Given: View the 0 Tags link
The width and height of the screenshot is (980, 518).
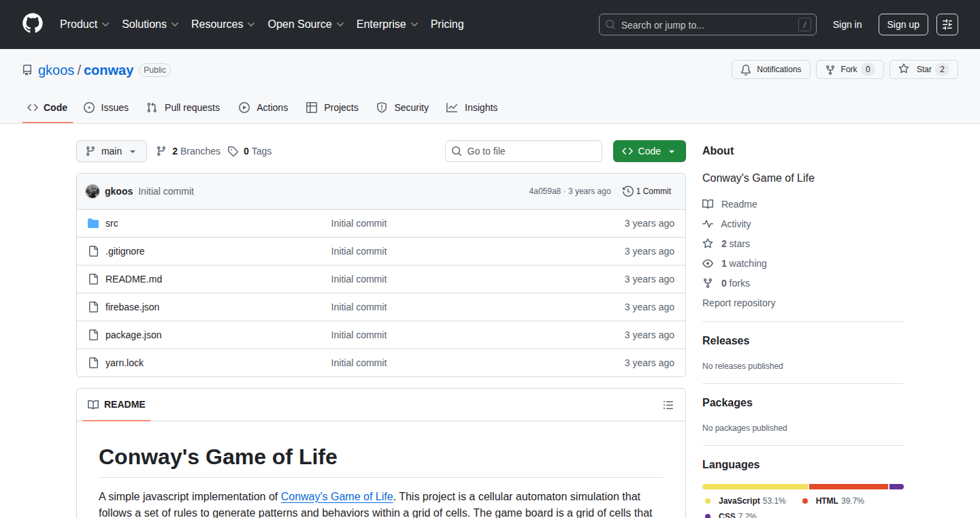Looking at the screenshot, I should tap(250, 151).
